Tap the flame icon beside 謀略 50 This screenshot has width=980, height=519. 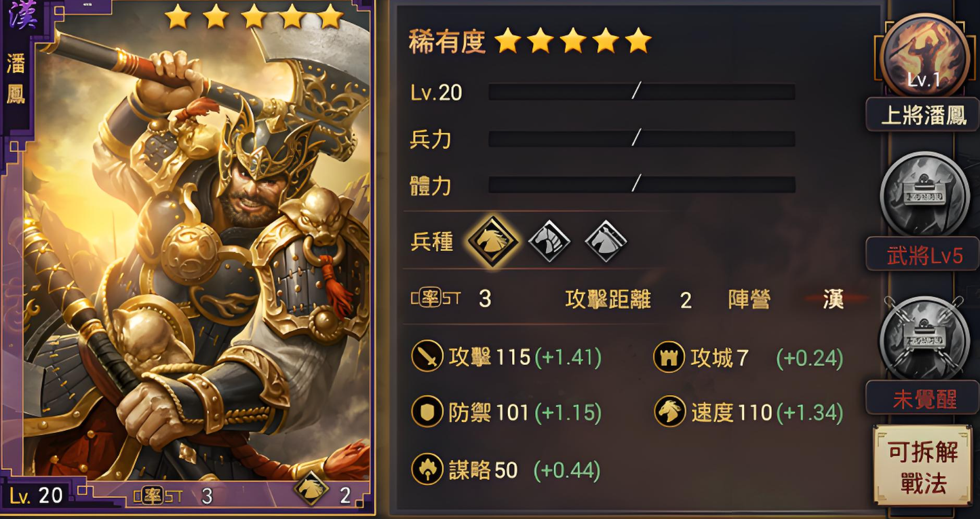tap(427, 469)
